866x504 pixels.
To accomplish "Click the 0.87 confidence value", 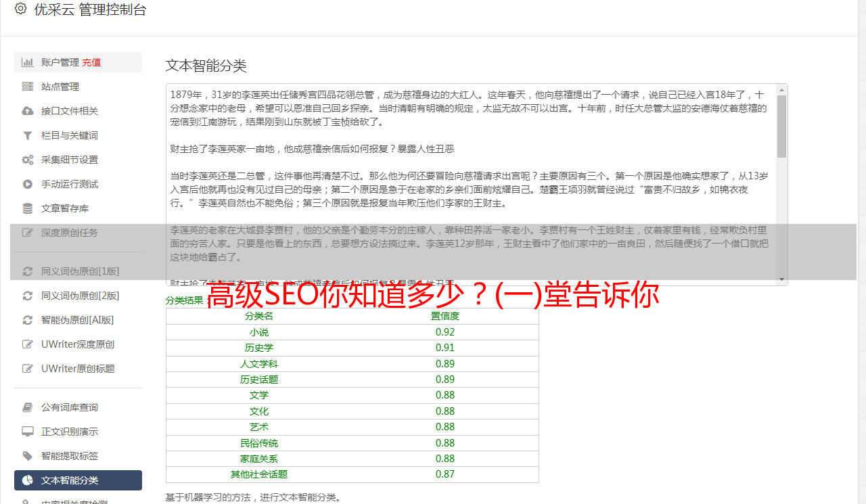I will point(445,474).
